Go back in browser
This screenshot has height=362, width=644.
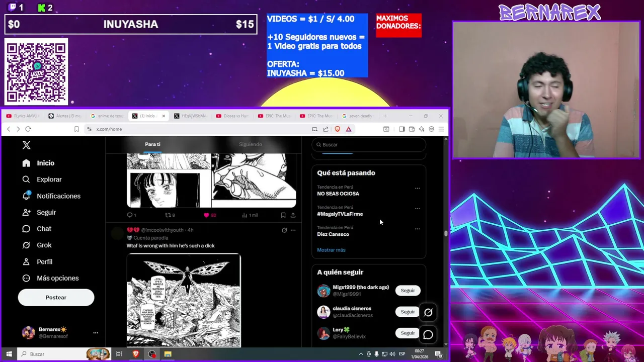coord(9,129)
